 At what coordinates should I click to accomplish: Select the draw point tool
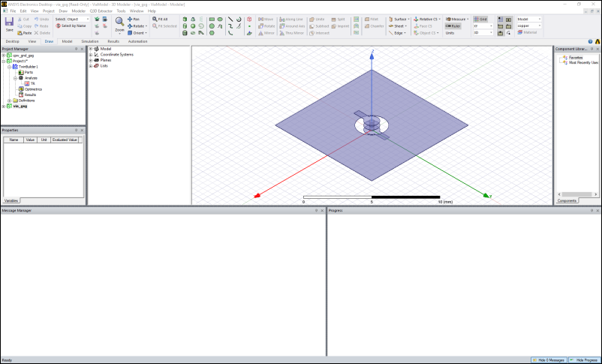pos(249,26)
